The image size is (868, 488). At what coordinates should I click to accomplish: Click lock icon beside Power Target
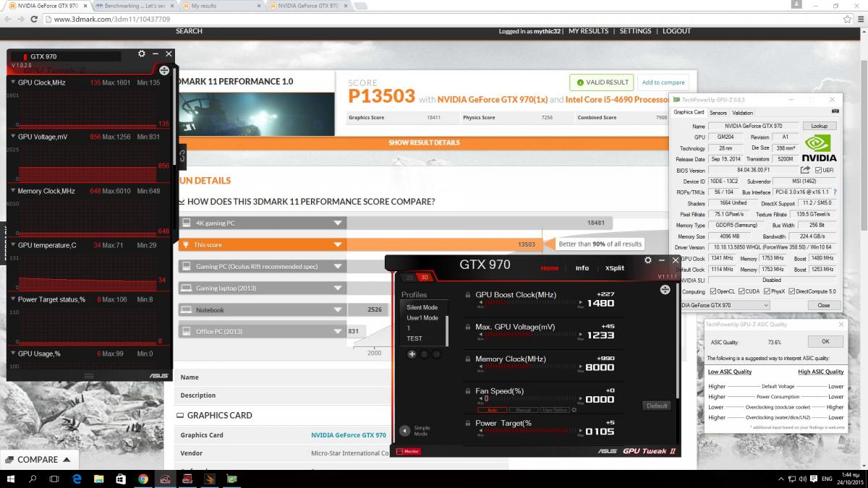coord(468,423)
